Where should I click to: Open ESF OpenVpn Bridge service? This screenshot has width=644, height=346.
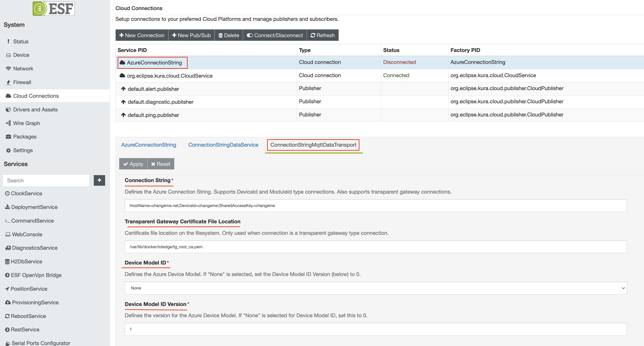36,275
